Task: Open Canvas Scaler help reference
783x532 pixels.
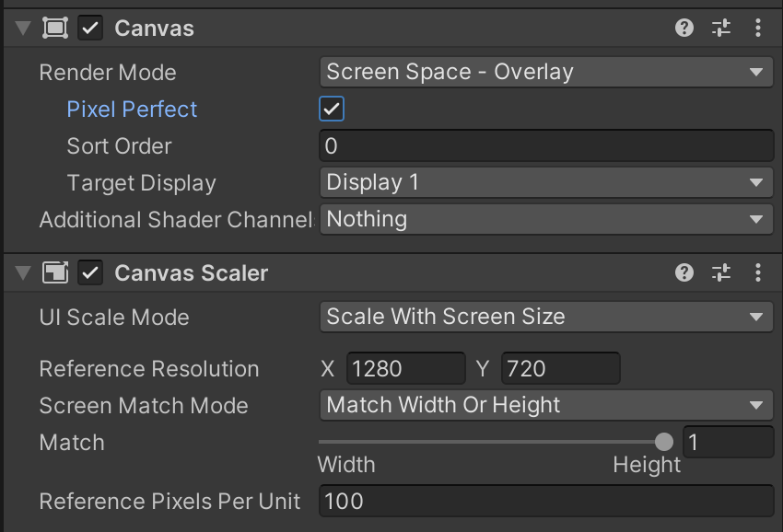Action: (684, 272)
